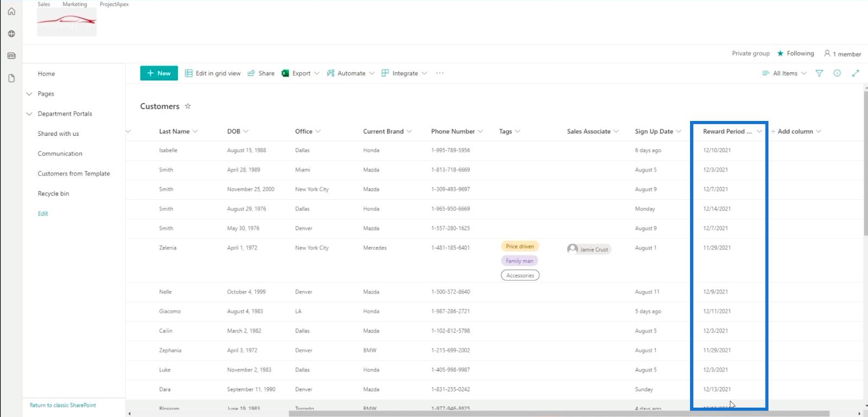The image size is (868, 417).
Task: Open Recycle bin link
Action: (x=53, y=194)
